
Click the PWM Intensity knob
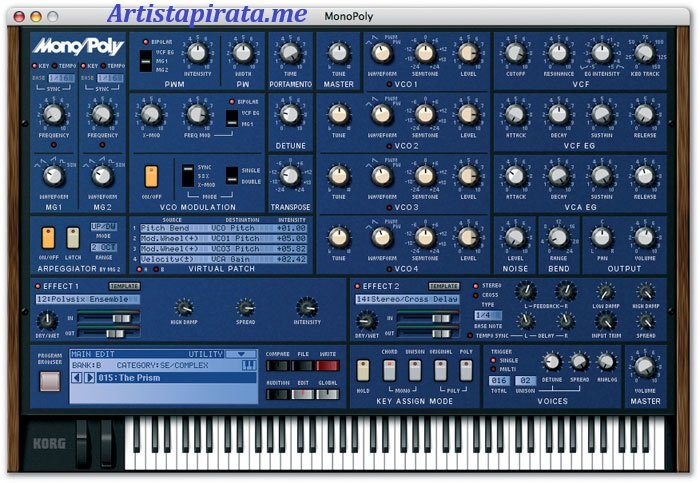(197, 53)
